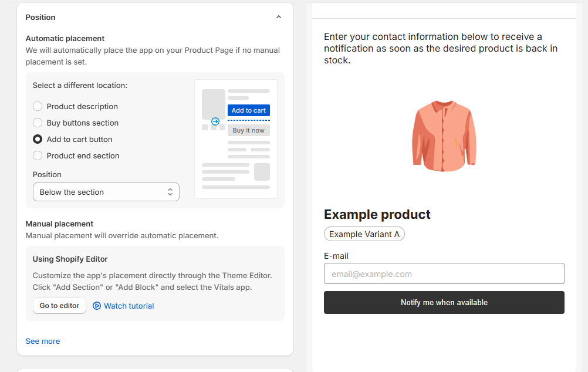The height and width of the screenshot is (372, 588).
Task: Click the dropdown arrows in Position select
Action: pos(170,192)
